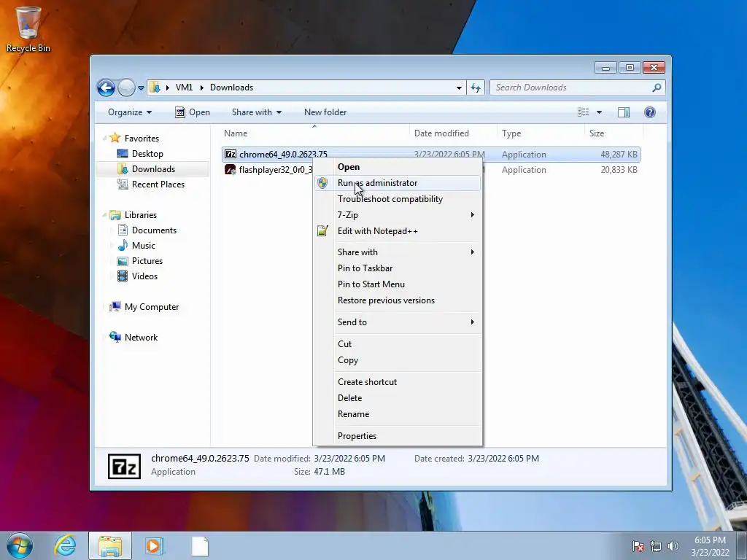Collapse the Libraries tree node
The height and width of the screenshot is (560, 747).
pyautogui.click(x=104, y=215)
